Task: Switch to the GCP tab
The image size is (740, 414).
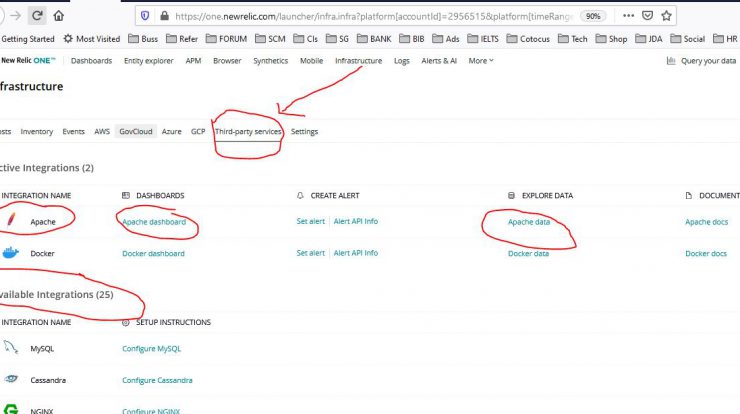Action: [198, 131]
